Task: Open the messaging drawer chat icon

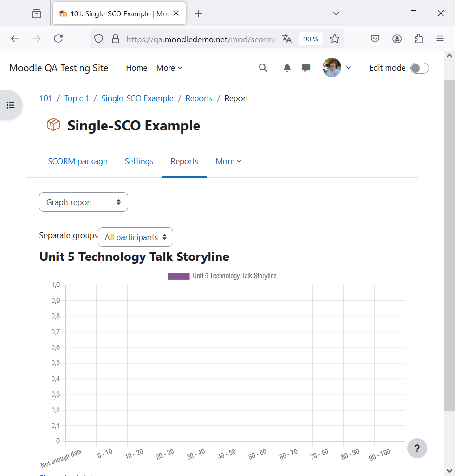Action: pos(306,67)
